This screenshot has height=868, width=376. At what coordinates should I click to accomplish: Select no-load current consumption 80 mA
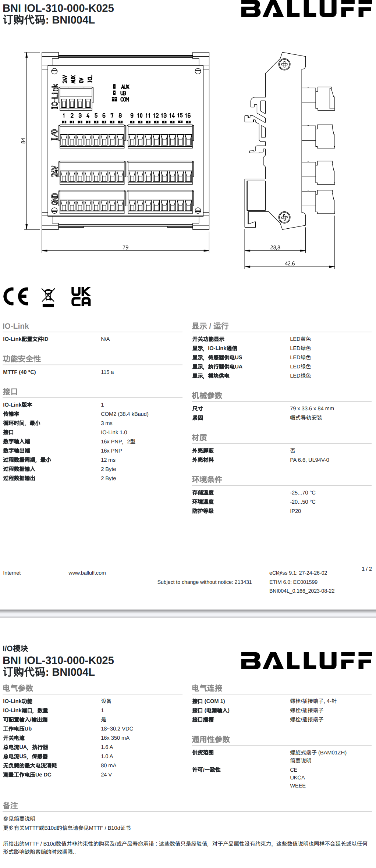coord(109,765)
